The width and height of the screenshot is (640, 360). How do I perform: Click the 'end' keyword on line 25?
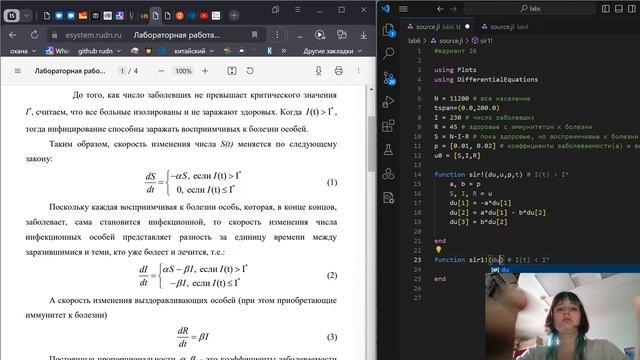(440, 279)
